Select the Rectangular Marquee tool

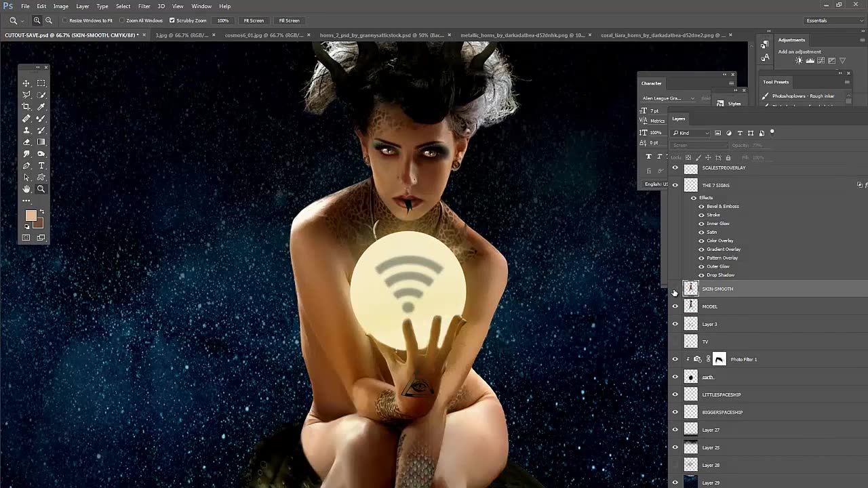coord(41,83)
